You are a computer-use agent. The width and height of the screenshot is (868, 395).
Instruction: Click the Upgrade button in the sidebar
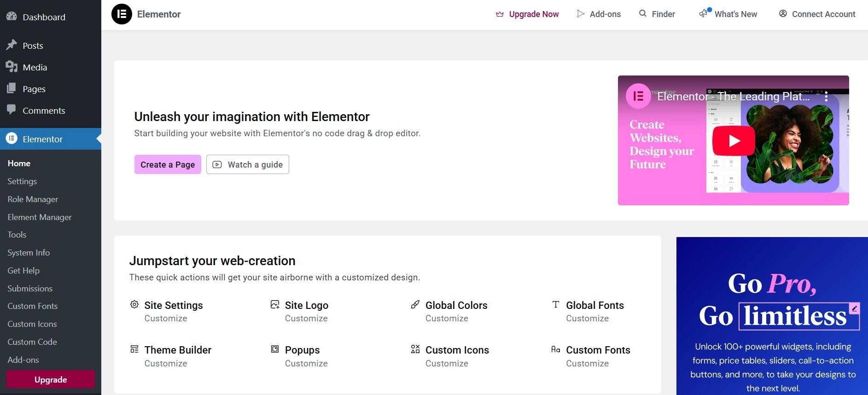51,379
